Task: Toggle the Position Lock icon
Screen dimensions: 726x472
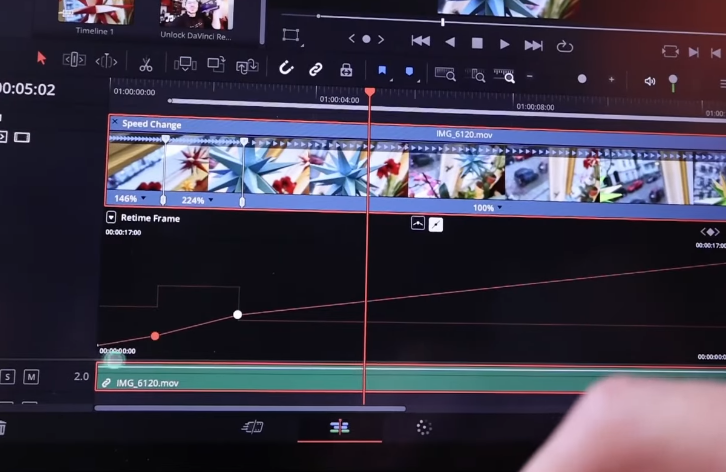Action: [x=346, y=70]
